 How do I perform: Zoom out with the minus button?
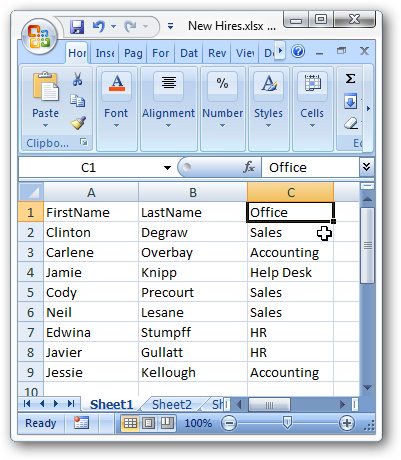229,423
